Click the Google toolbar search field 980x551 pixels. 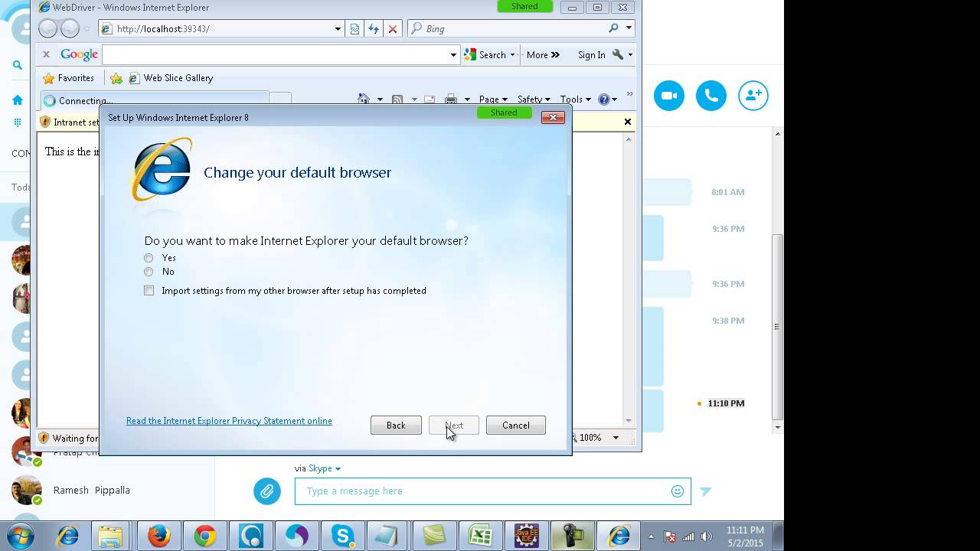(x=276, y=55)
